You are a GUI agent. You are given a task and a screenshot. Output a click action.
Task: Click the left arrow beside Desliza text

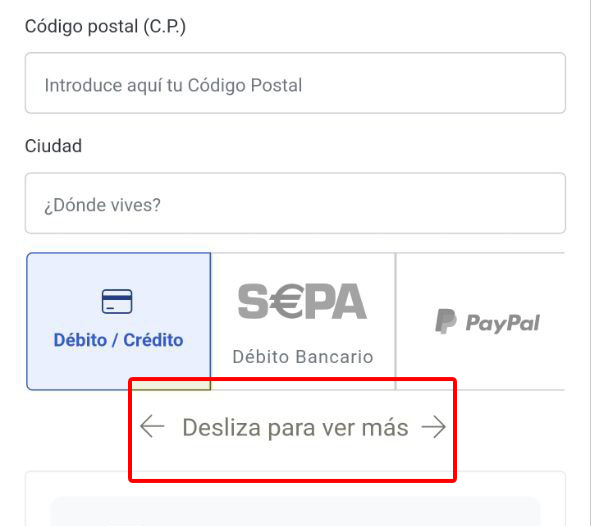pos(152,426)
